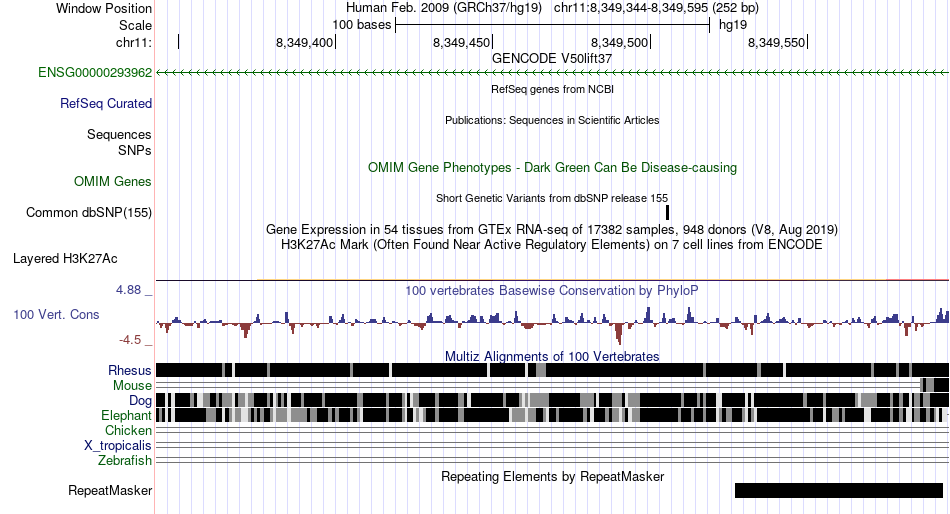Click the 8,349,450 ruler position
Screen dimensions: 950x514
(x=462, y=42)
